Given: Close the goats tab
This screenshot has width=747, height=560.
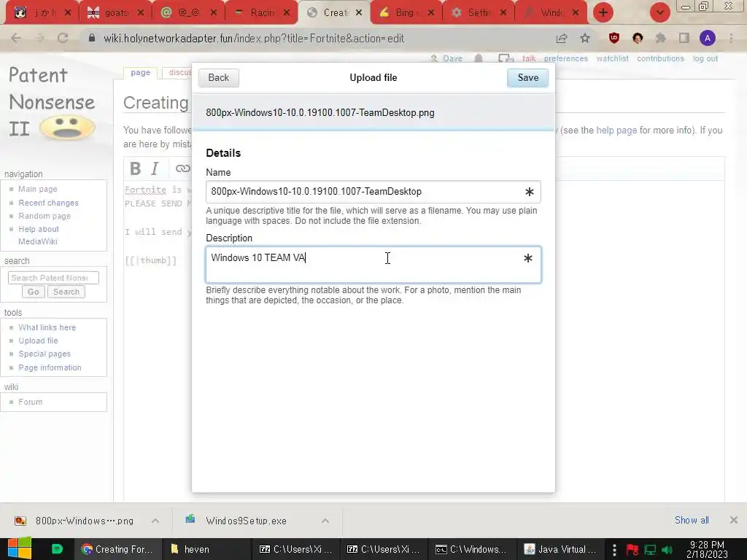Looking at the screenshot, I should pos(141,13).
